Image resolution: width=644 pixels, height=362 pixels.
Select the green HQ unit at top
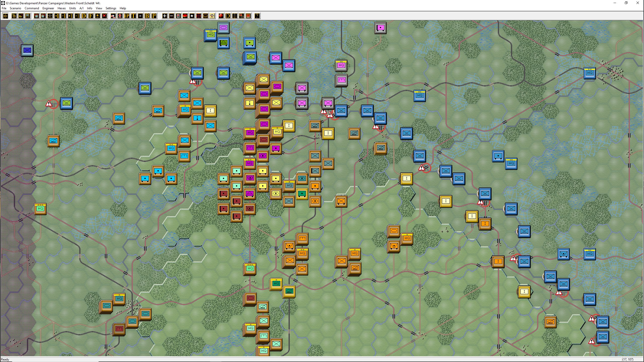pyautogui.click(x=211, y=35)
